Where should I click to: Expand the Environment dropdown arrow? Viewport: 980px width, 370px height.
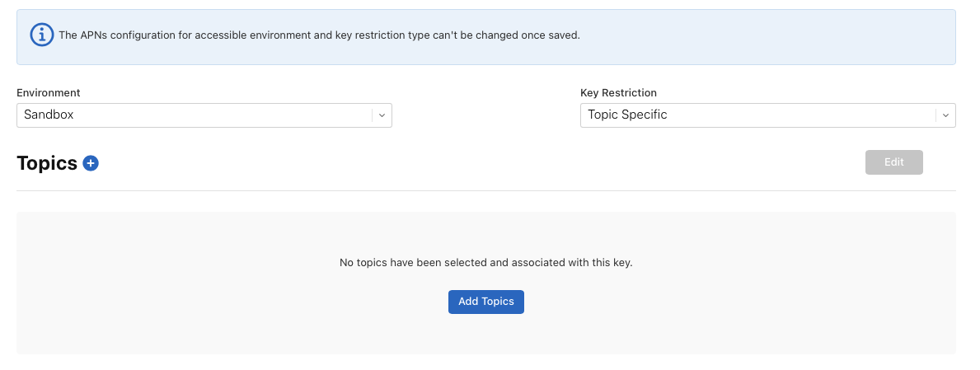[x=382, y=115]
